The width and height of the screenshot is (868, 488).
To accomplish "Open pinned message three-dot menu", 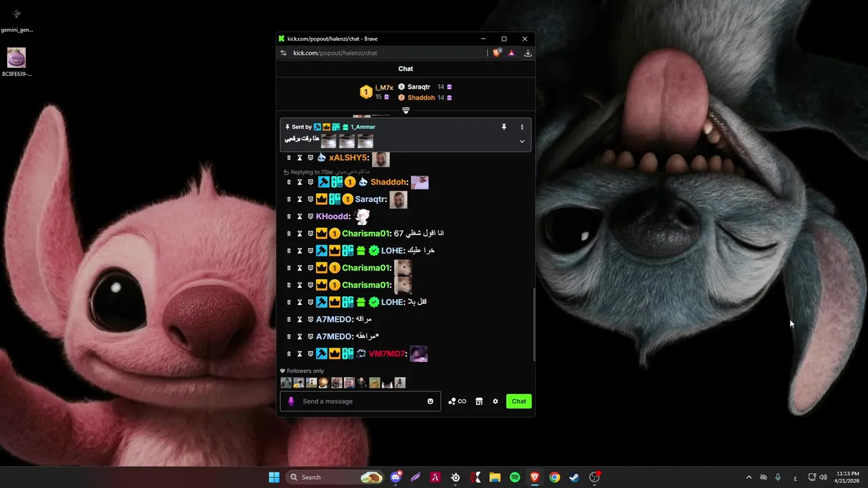I will [522, 127].
